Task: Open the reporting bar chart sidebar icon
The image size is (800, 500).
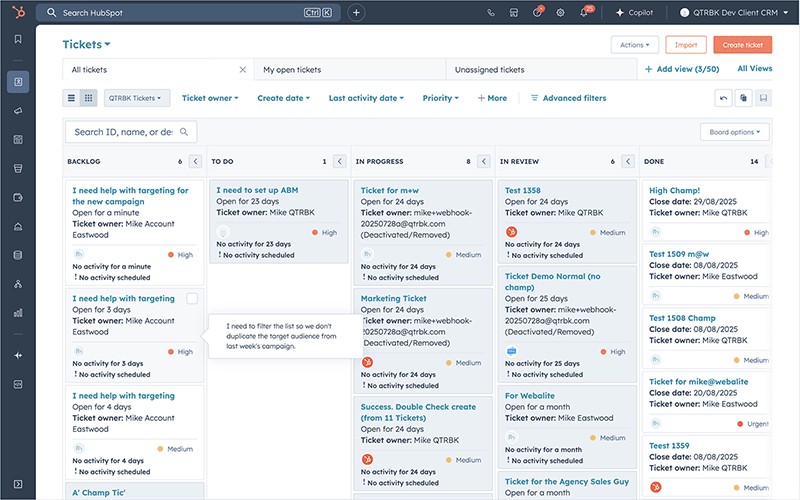Action: [18, 313]
